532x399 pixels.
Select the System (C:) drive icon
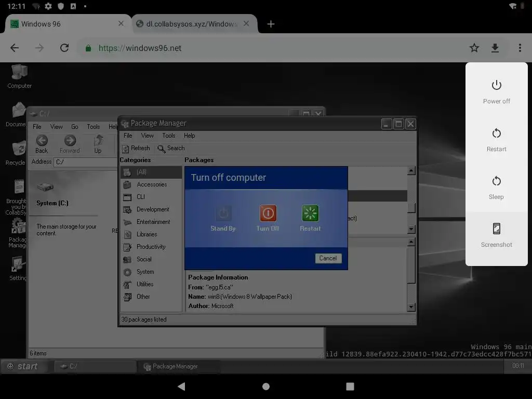pyautogui.click(x=46, y=187)
